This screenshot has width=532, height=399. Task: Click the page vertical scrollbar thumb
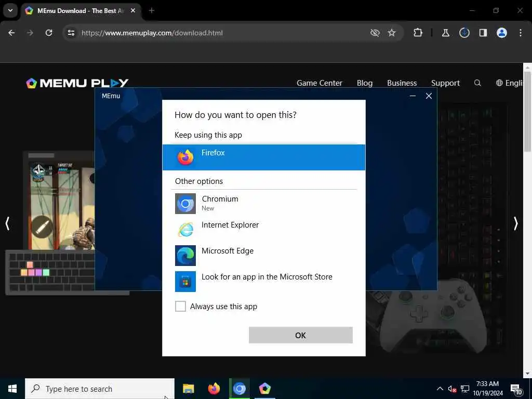coord(527,111)
